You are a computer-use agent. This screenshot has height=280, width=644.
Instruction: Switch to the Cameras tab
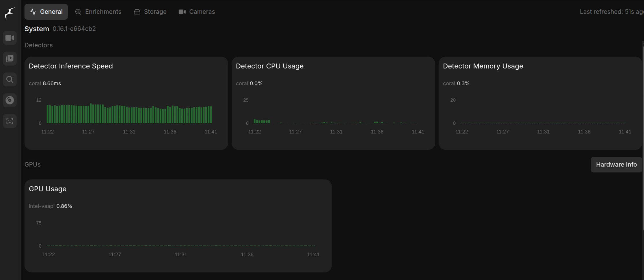tap(197, 12)
